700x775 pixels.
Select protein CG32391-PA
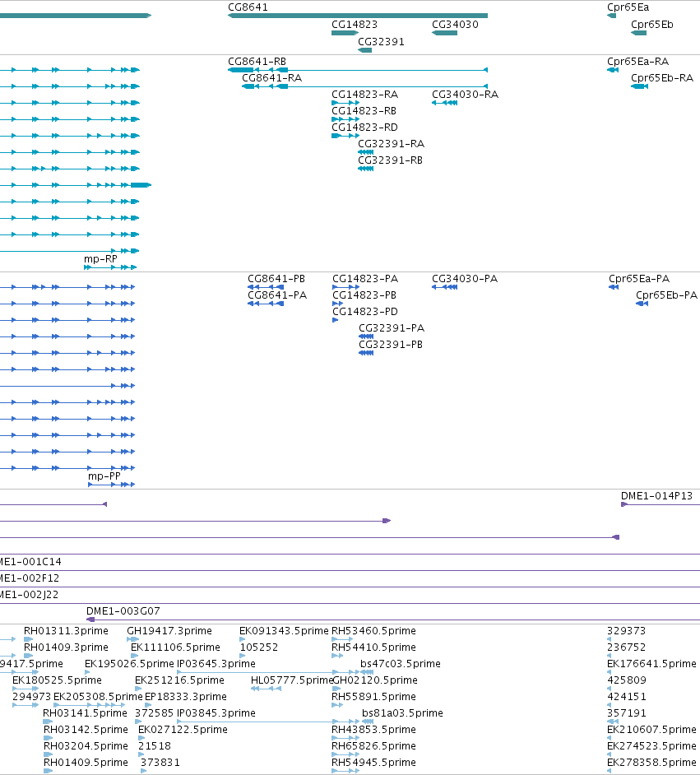coord(366,336)
